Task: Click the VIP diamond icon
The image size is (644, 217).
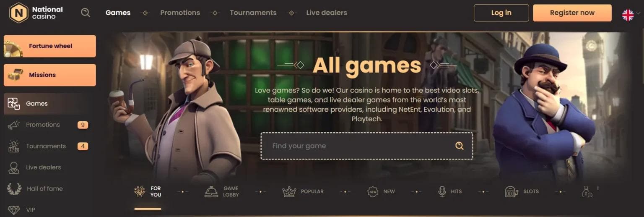Action: 14,210
